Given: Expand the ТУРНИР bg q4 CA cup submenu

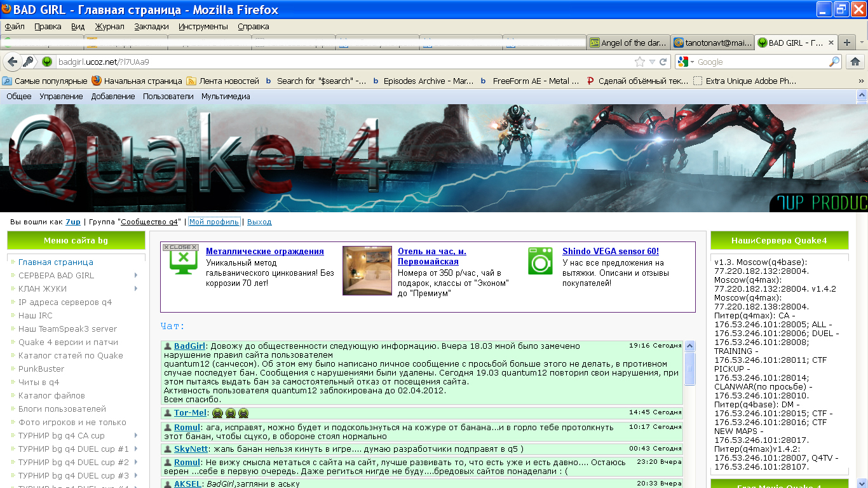Looking at the screenshot, I should (x=136, y=435).
